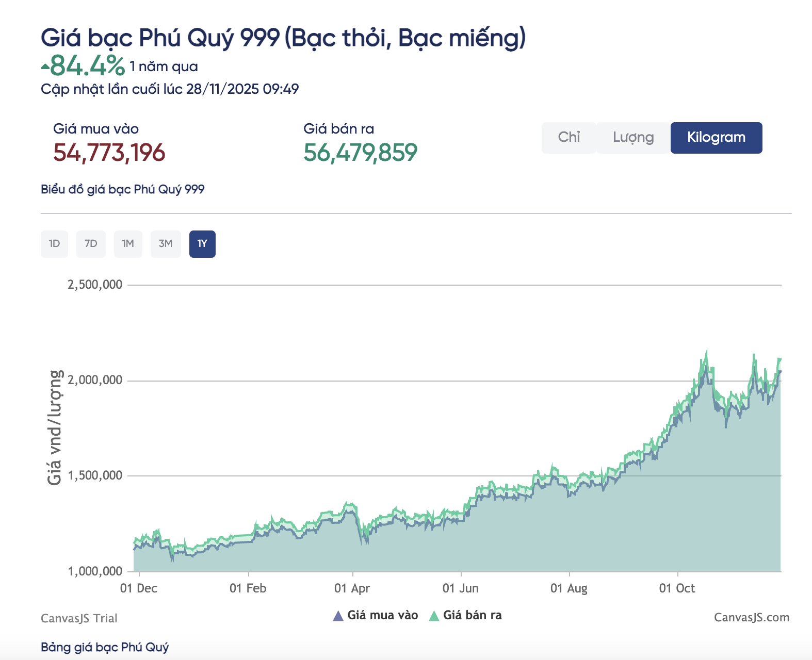This screenshot has height=660, width=812.
Task: Click the buy price 54,773,196
Action: 109,153
